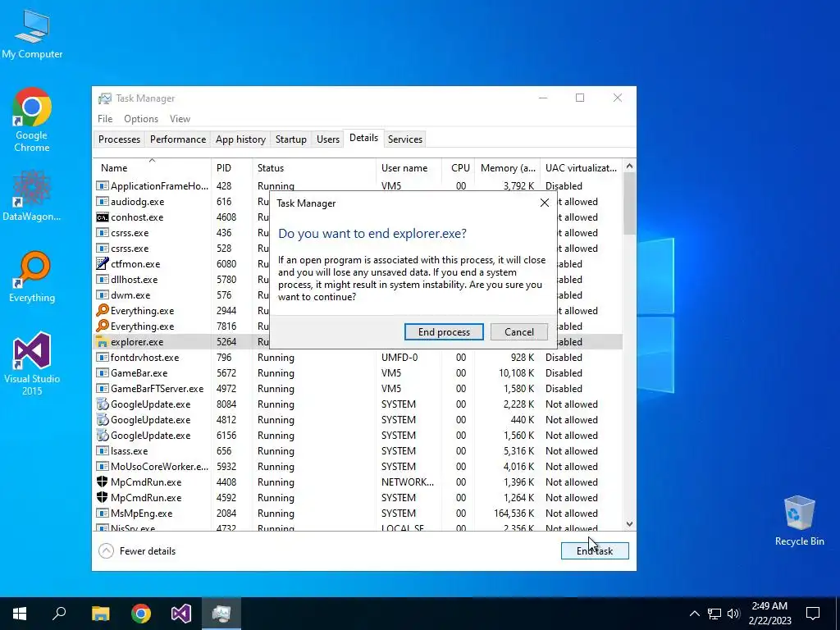
Task: Click the volume speaker tray icon
Action: [733, 614]
